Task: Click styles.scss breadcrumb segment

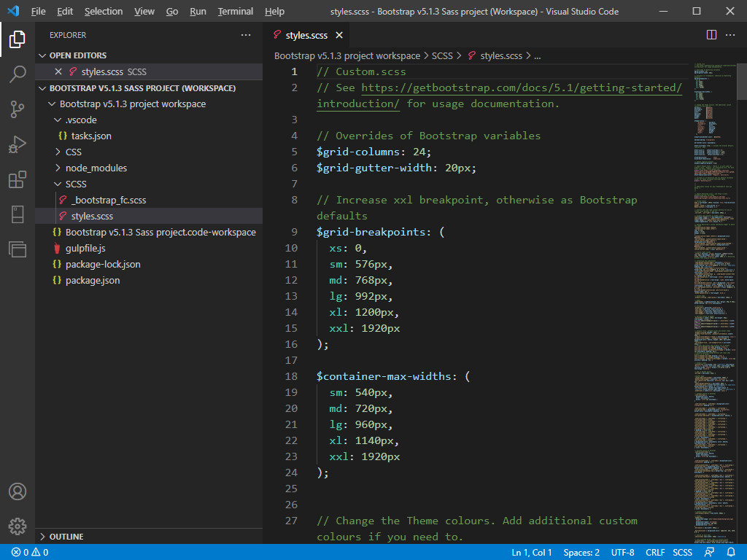Action: tap(495, 55)
